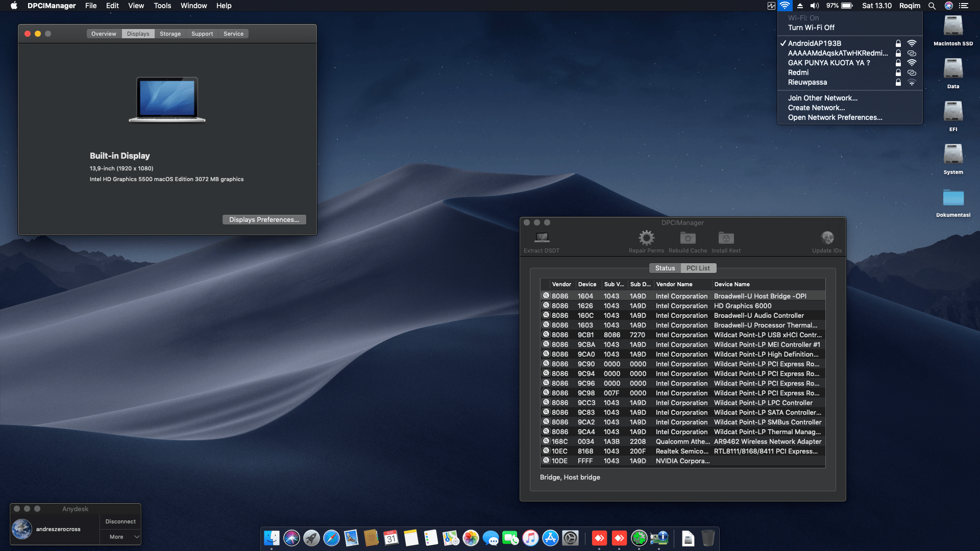Select the EFI drive on desktop

953,117
